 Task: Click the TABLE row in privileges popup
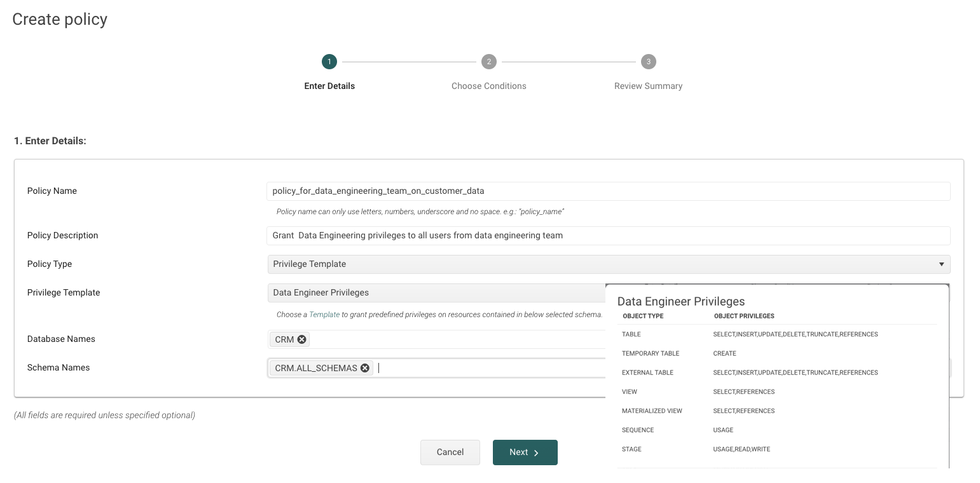point(777,334)
